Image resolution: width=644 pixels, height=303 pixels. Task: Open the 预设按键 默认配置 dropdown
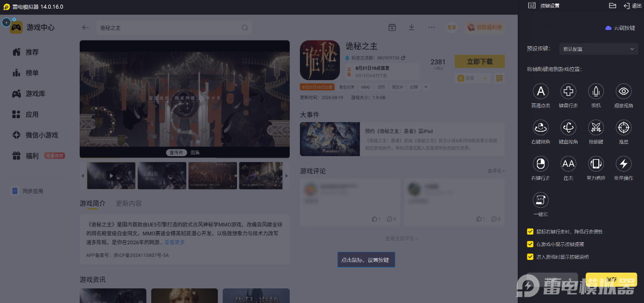(598, 49)
